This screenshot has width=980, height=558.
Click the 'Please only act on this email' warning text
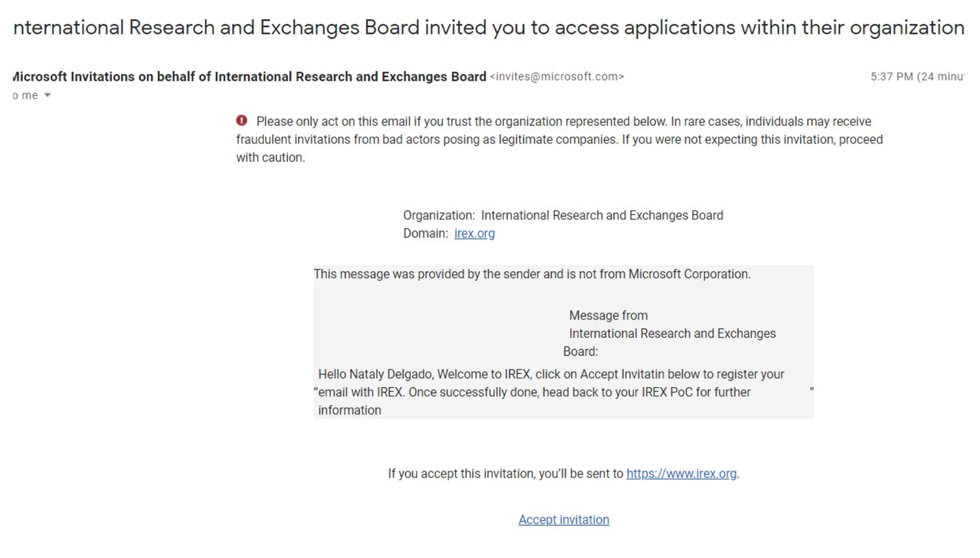point(559,139)
